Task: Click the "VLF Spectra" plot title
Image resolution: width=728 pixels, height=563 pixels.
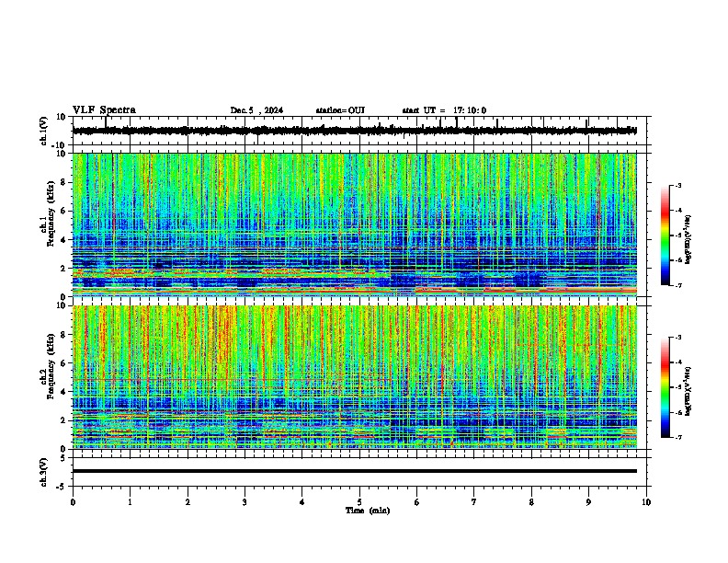Action: point(104,110)
